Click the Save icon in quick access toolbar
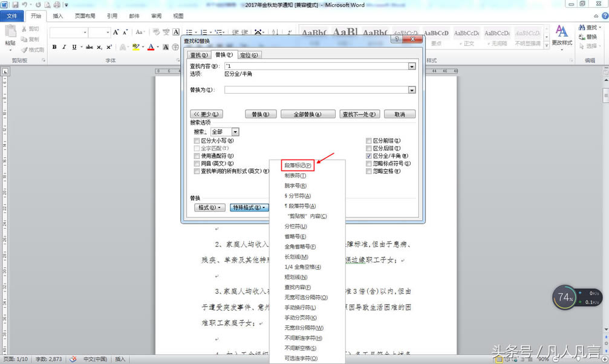Screen dimensions: 609x364 [x=15, y=5]
